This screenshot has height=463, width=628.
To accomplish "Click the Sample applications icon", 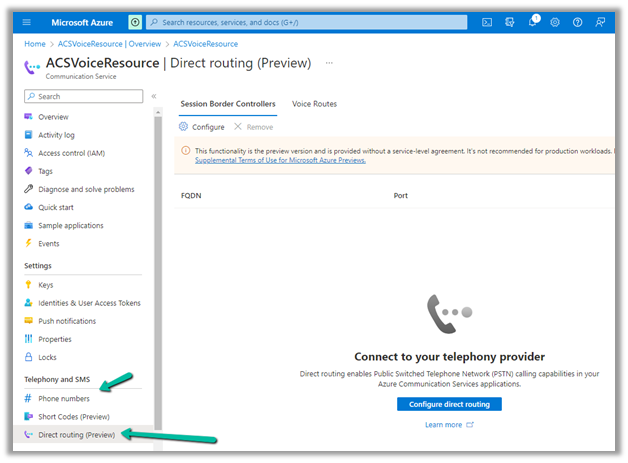I will coord(28,225).
